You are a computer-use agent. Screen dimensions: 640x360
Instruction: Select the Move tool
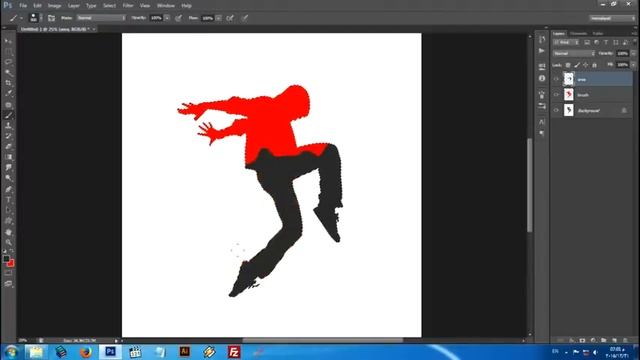click(x=8, y=41)
